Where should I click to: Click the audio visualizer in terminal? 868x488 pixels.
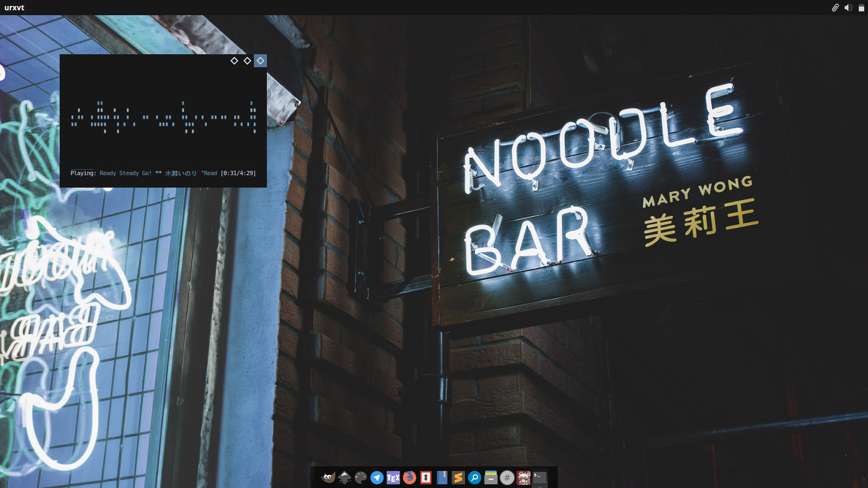pos(163,117)
